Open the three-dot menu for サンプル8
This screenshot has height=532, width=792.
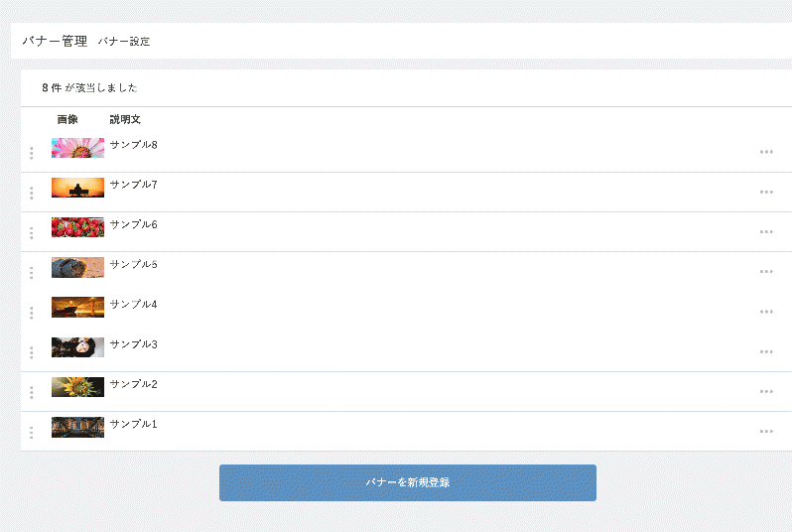[766, 152]
